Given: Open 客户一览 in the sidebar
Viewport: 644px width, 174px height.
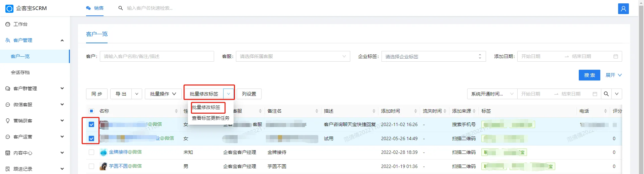Looking at the screenshot, I should point(35,56).
